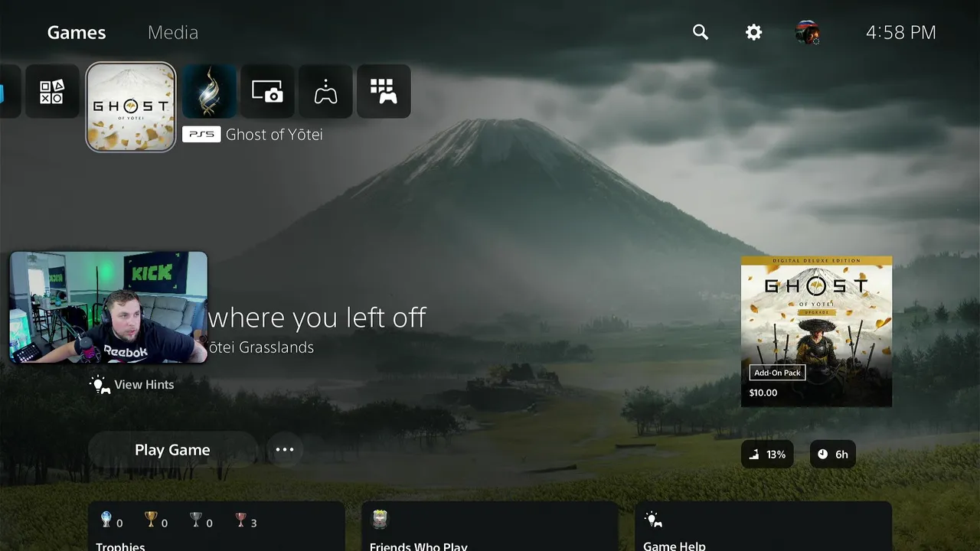The image size is (980, 551).
Task: Click the friend avatar in Friends Who Play
Action: [381, 520]
